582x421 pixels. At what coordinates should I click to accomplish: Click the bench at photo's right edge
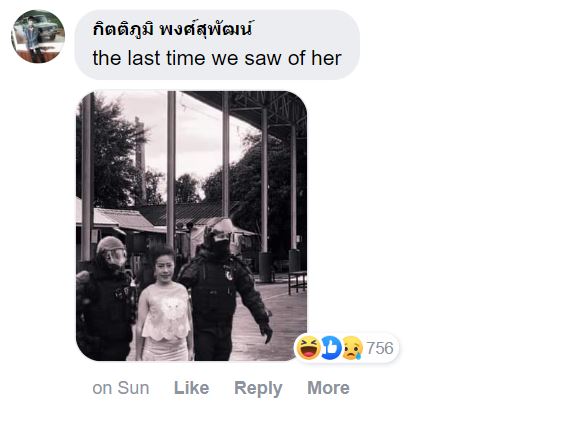[297, 282]
